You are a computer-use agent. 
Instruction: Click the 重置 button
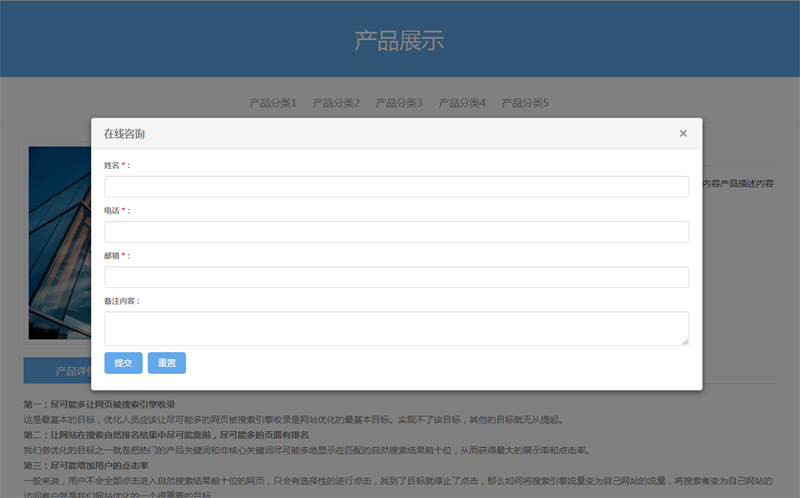pyautogui.click(x=166, y=363)
